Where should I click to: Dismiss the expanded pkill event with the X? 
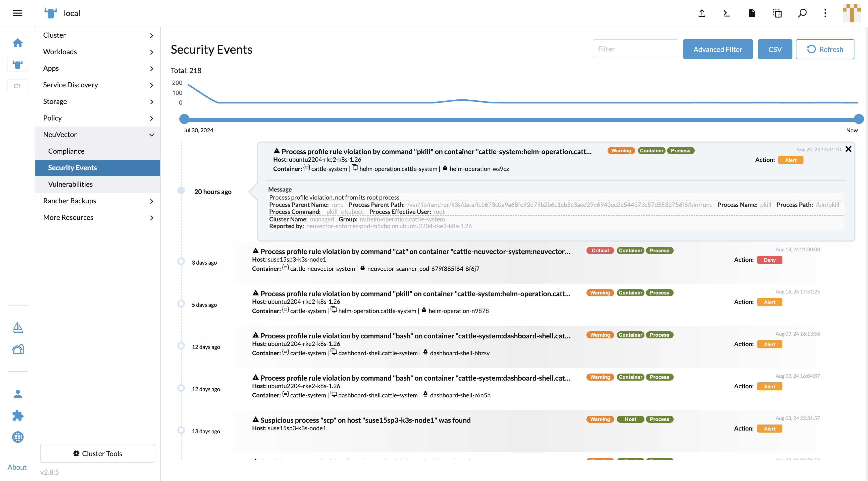pos(848,149)
